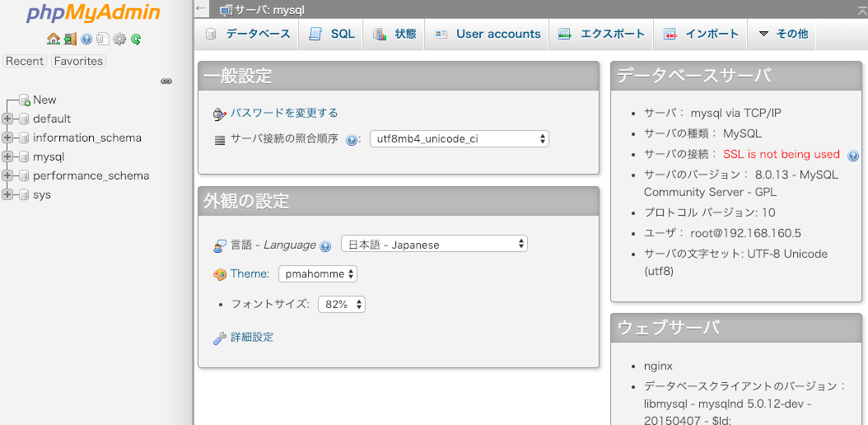Click the help icon next to SSL is not being used

tap(853, 156)
